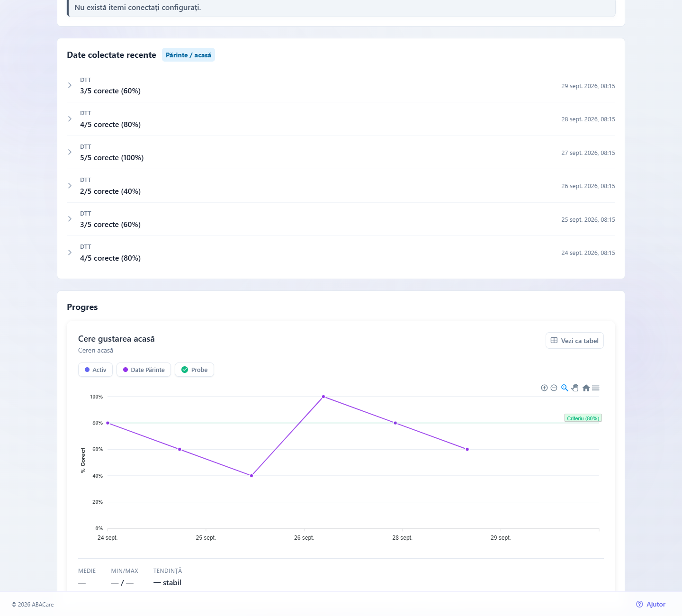
Task: Activate the chart panning hand tool
Action: tap(575, 388)
